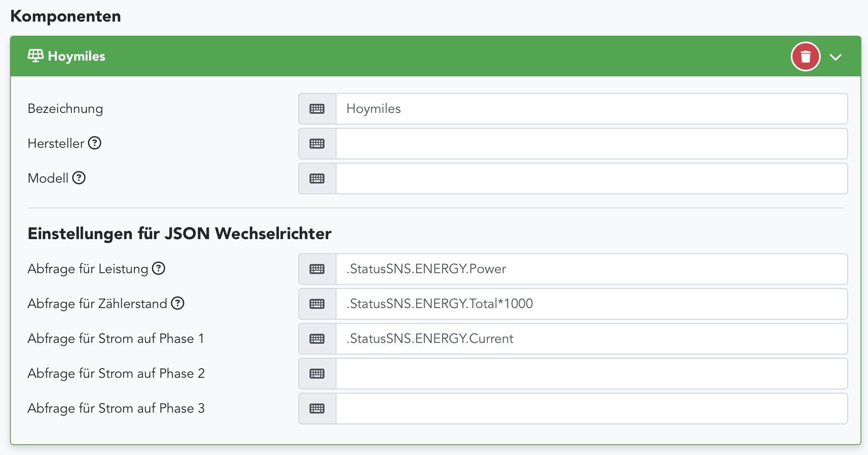Show help for Modell field

tap(79, 178)
